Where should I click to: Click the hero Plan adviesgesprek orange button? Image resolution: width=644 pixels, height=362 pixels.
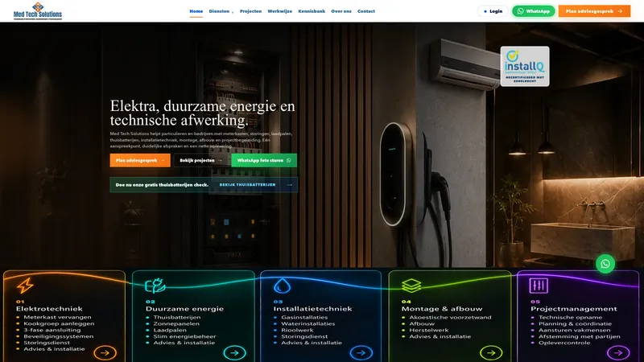(140, 160)
